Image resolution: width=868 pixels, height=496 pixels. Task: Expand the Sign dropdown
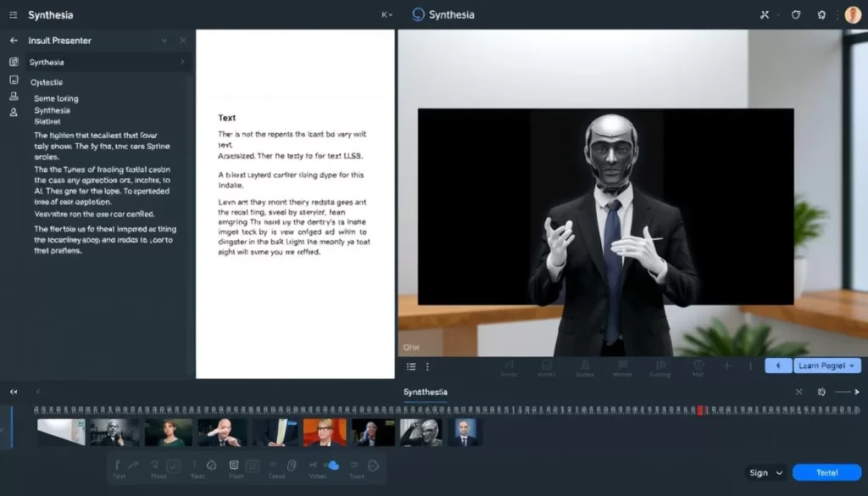pos(766,473)
